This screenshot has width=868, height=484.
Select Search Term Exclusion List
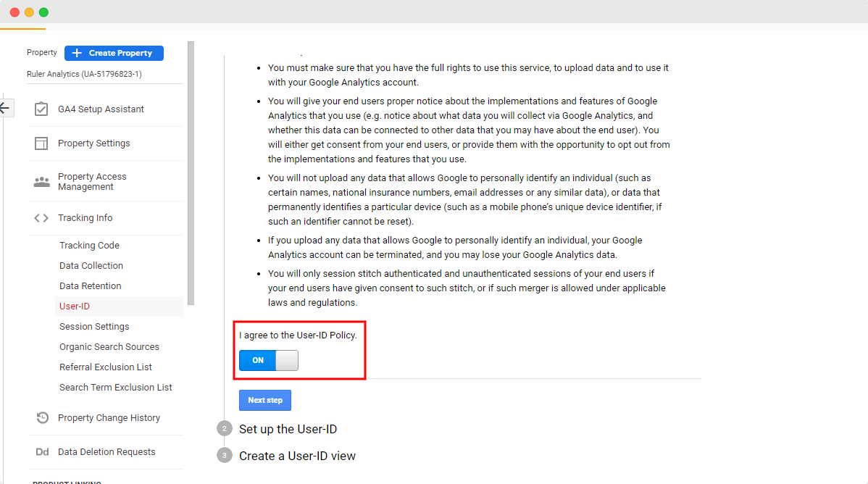pyautogui.click(x=115, y=387)
